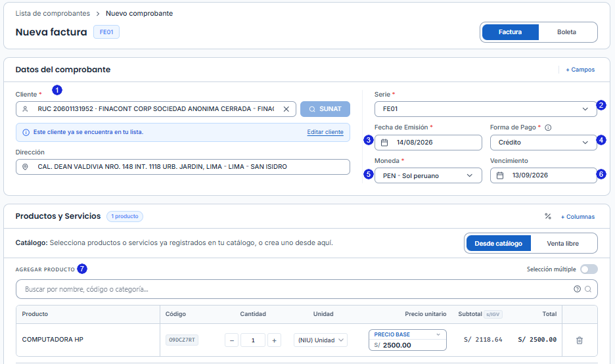Image resolution: width=615 pixels, height=364 pixels.
Task: Click the person icon in Cliente field
Action: click(25, 109)
